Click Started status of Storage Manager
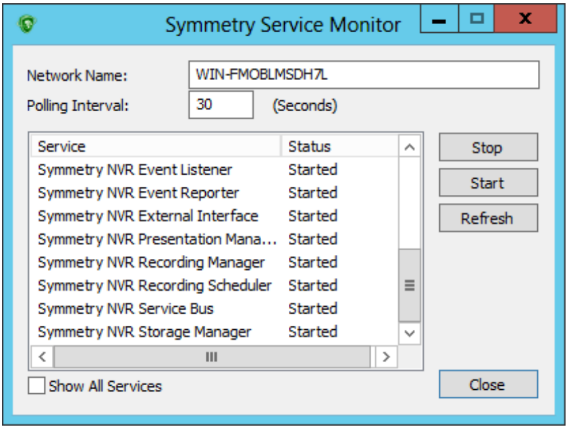Screen dimensions: 568x427 (x=313, y=332)
